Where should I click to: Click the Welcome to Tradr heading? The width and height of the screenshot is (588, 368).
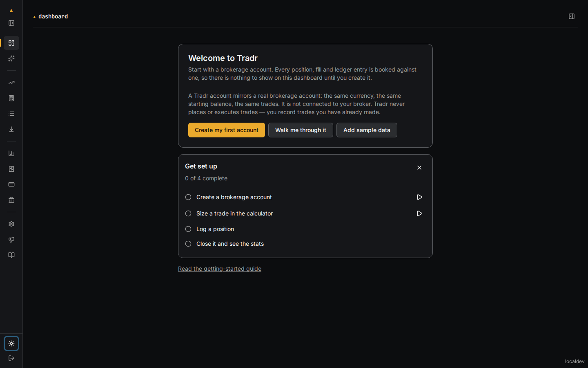[x=223, y=58]
